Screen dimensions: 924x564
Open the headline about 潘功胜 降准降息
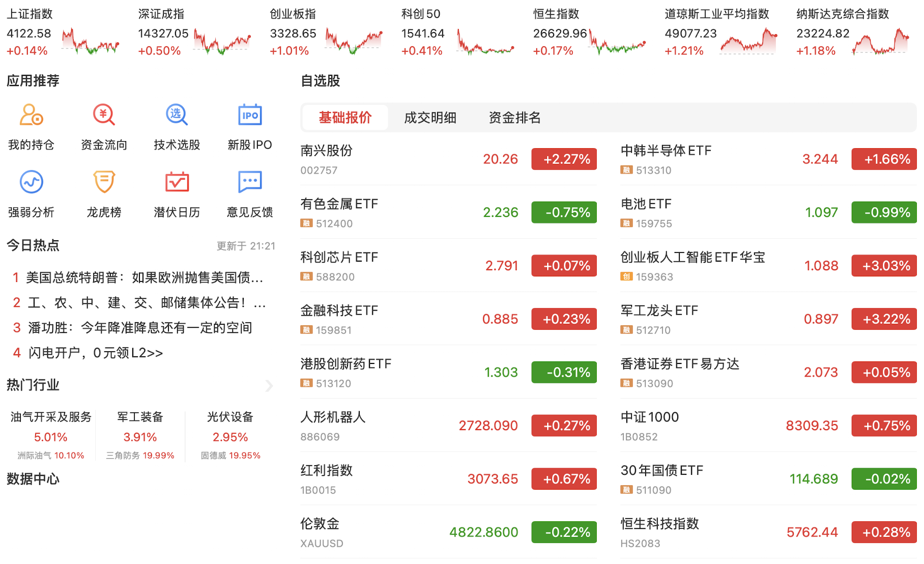pos(140,328)
